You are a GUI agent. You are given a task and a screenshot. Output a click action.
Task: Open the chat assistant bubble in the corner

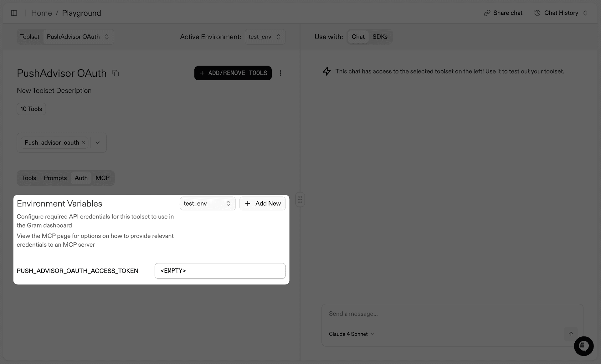coord(583,346)
